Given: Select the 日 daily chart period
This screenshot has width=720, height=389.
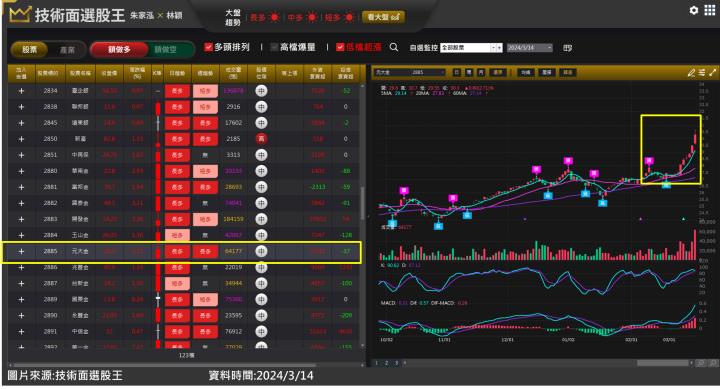Looking at the screenshot, I should pos(456,72).
